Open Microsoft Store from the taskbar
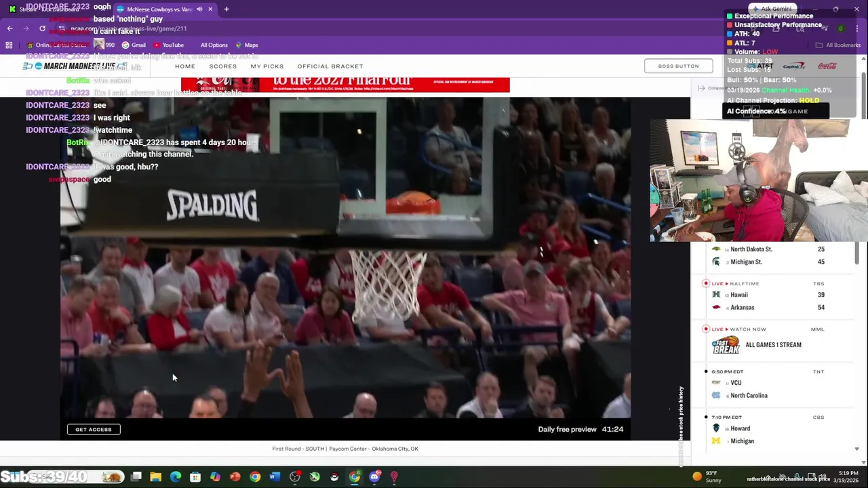 (x=195, y=477)
